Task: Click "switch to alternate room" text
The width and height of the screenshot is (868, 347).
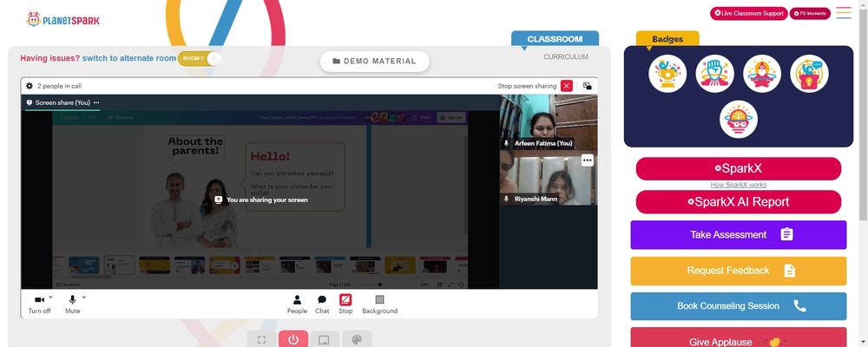Action: 129,58
